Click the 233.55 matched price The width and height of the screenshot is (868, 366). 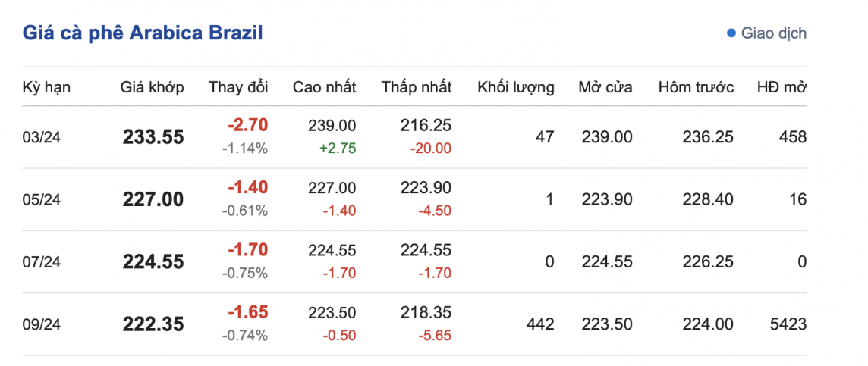pos(153,137)
